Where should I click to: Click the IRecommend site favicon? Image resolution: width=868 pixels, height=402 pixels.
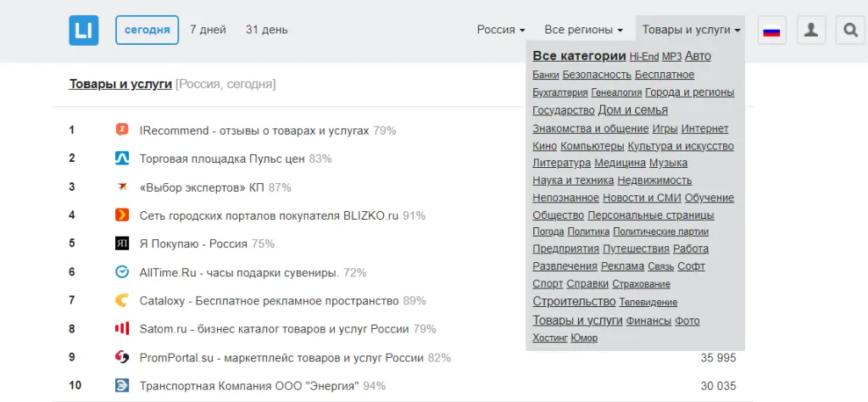click(122, 130)
